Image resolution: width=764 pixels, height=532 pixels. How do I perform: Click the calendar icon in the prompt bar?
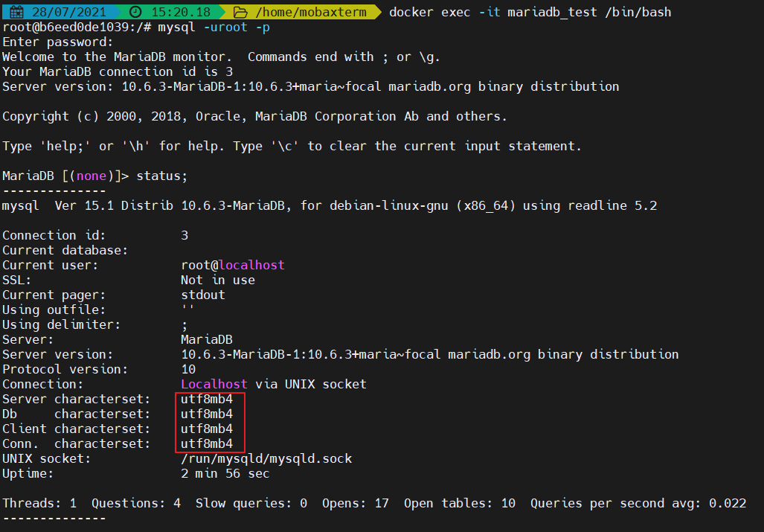pyautogui.click(x=17, y=12)
